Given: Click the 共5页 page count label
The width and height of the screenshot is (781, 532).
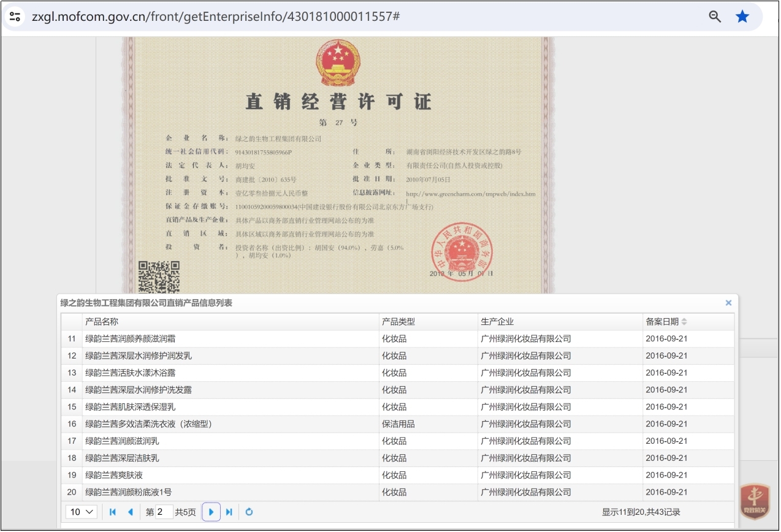Looking at the screenshot, I should pyautogui.click(x=186, y=512).
